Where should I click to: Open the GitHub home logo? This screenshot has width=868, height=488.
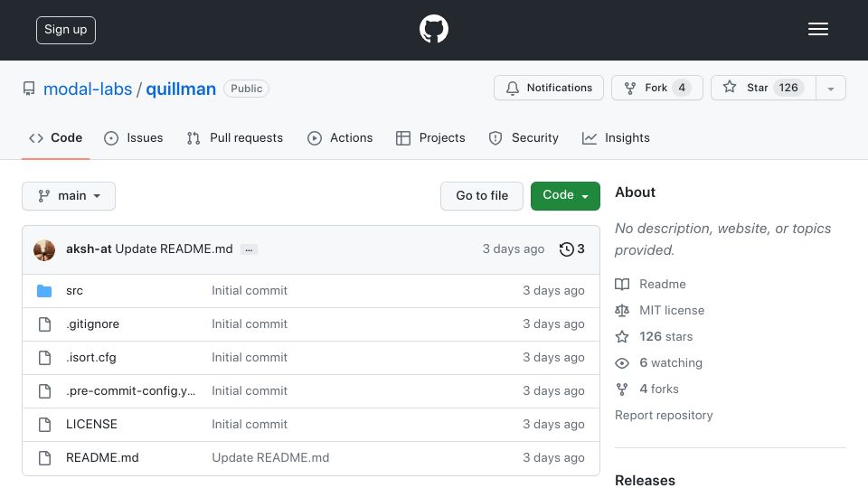pos(433,29)
